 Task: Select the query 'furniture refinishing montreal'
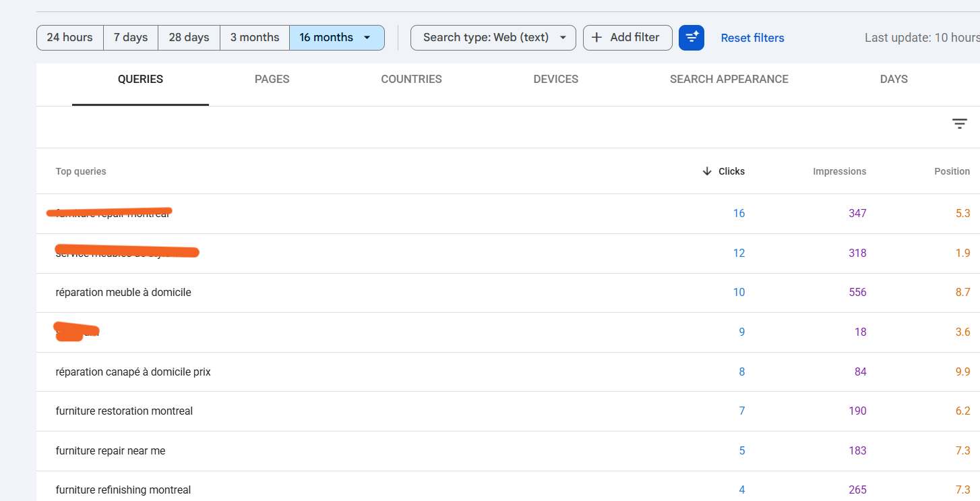[123, 490]
